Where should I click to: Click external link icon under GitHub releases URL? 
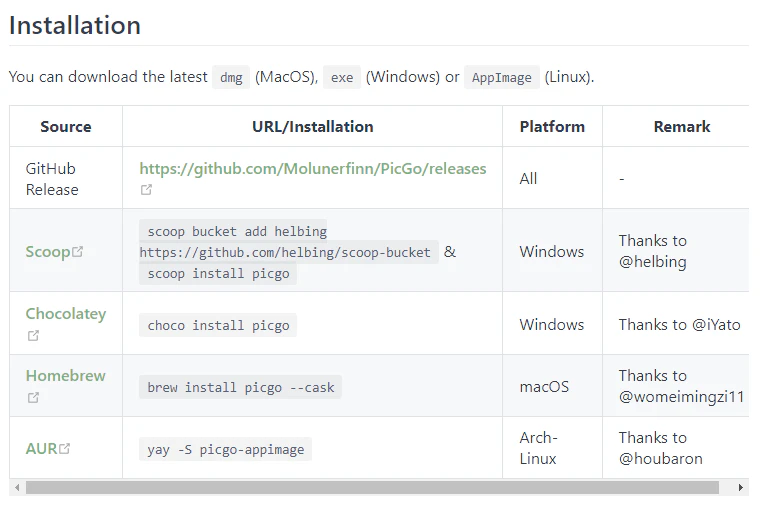coord(146,190)
